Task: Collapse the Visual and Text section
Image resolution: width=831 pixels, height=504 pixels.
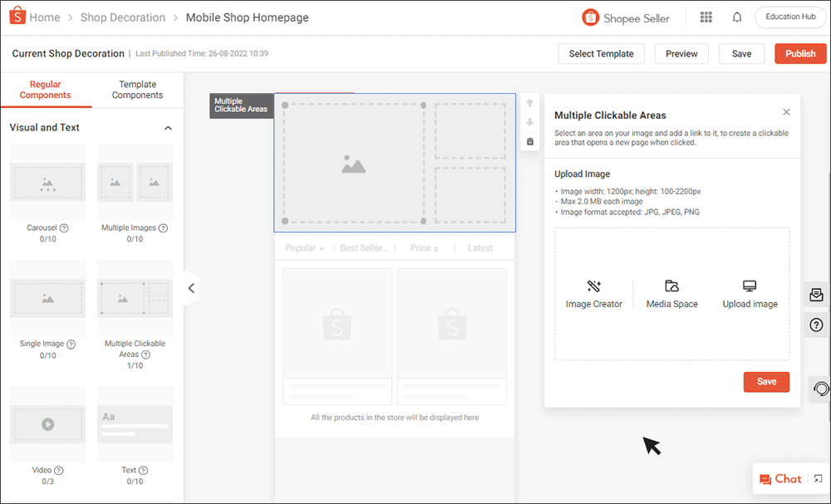Action: (168, 128)
